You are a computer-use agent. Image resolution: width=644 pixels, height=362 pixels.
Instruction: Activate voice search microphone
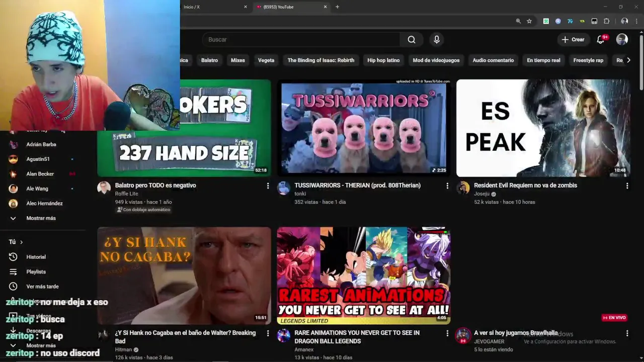click(x=437, y=40)
